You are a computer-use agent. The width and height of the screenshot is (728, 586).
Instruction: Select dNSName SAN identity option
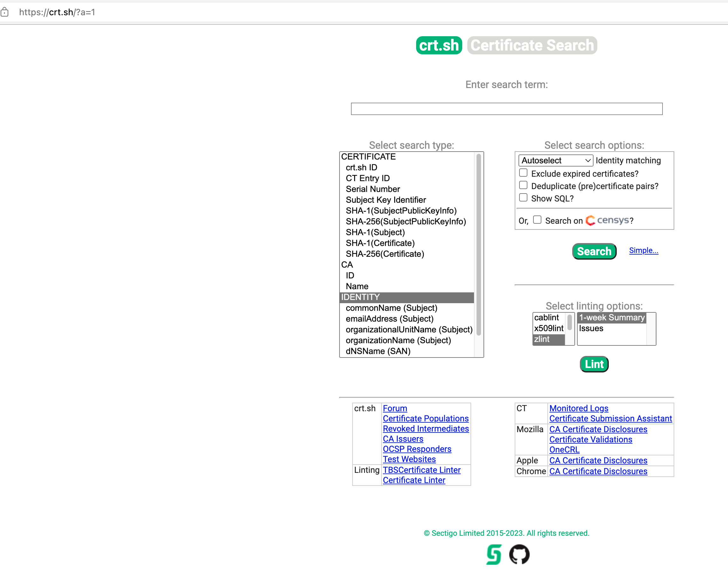[377, 351]
